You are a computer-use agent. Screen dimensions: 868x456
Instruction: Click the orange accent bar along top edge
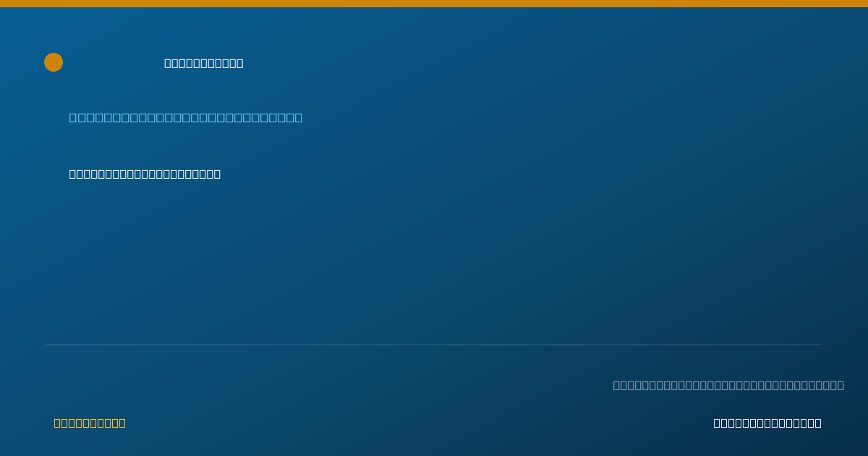[x=434, y=4]
